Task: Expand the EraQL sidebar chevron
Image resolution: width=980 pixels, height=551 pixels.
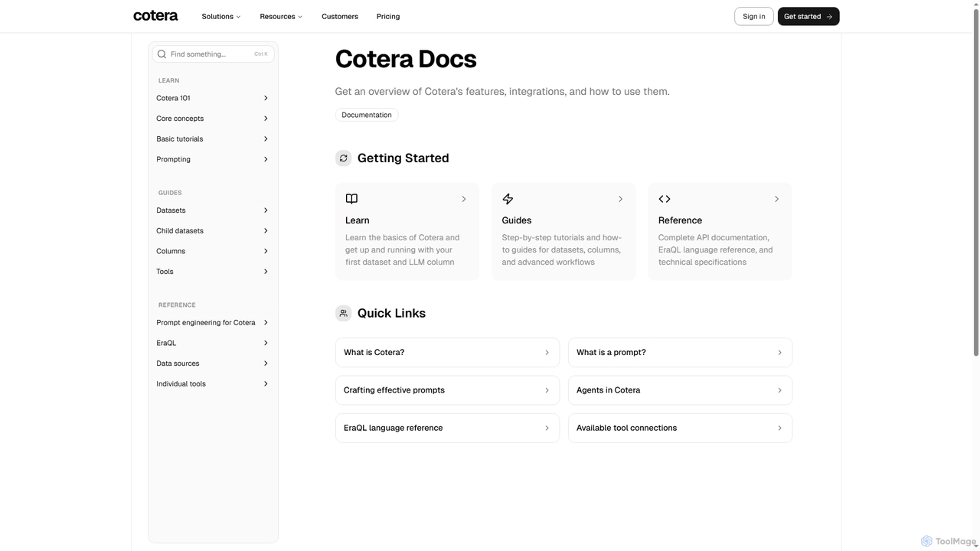Action: pos(266,343)
